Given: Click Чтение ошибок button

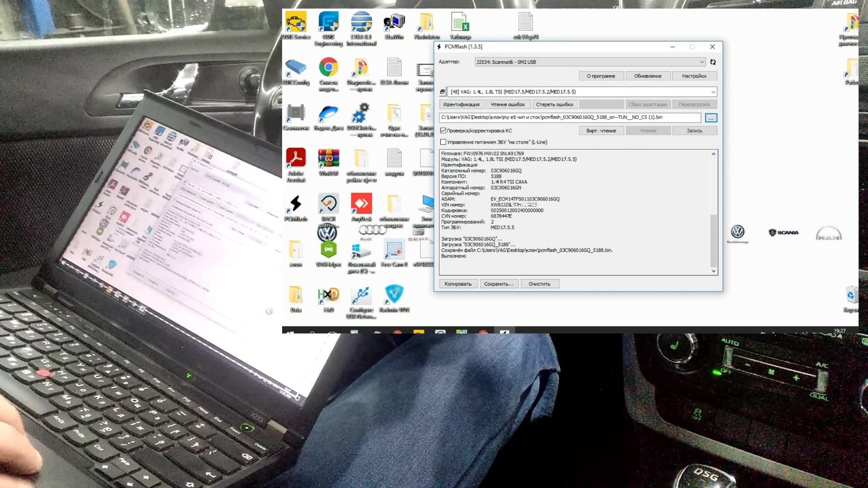Looking at the screenshot, I should point(508,104).
